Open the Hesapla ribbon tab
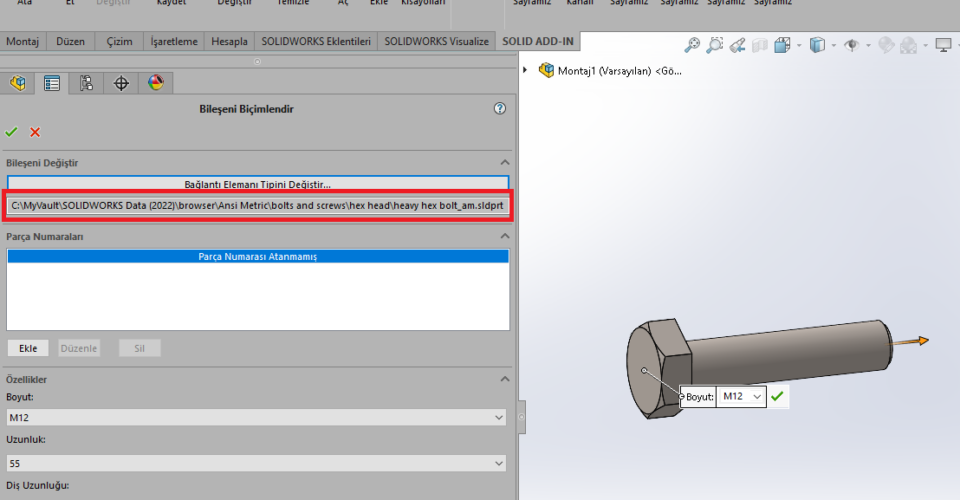960x500 pixels. tap(229, 41)
